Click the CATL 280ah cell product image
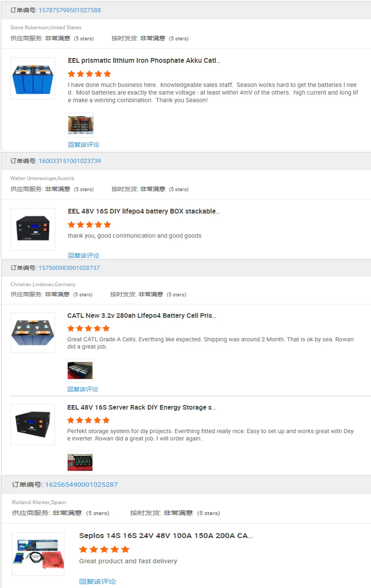 [33, 333]
